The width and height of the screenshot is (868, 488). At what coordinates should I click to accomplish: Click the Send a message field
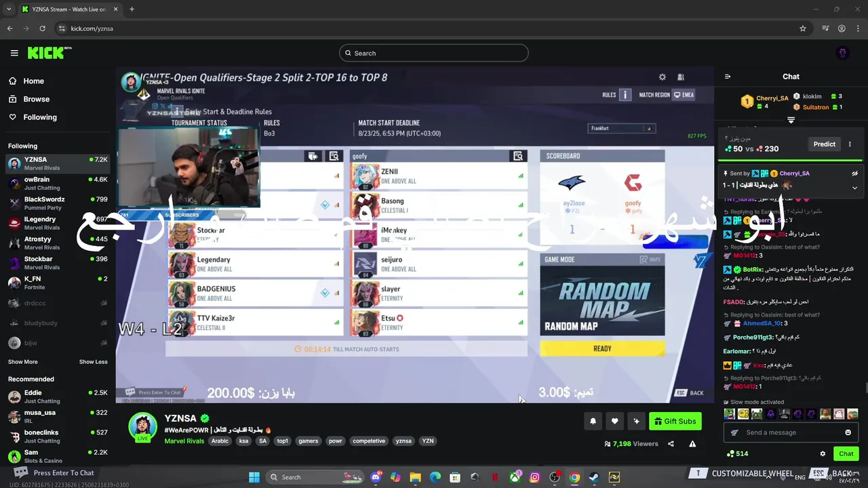point(791,432)
